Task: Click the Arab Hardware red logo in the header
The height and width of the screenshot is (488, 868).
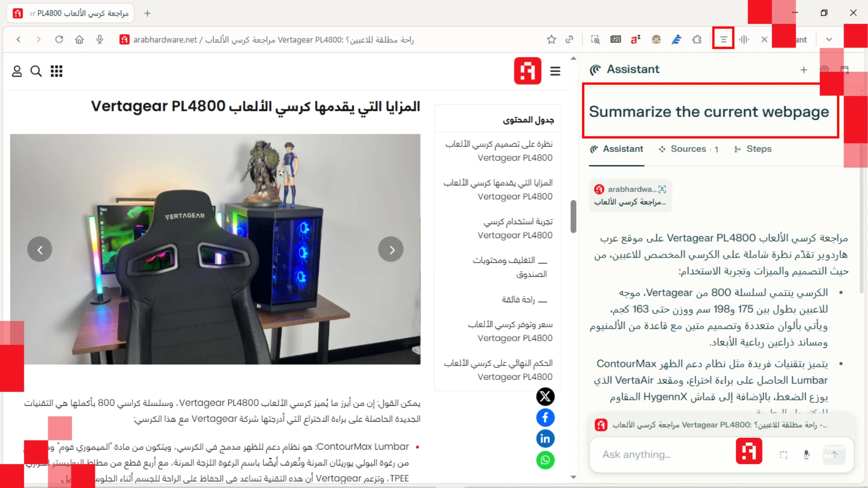Action: (x=528, y=71)
